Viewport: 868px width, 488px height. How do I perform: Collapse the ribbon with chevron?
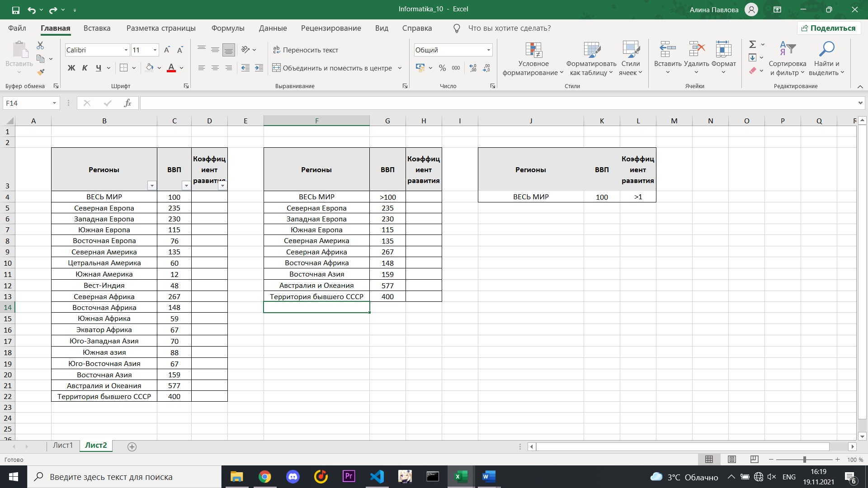860,86
